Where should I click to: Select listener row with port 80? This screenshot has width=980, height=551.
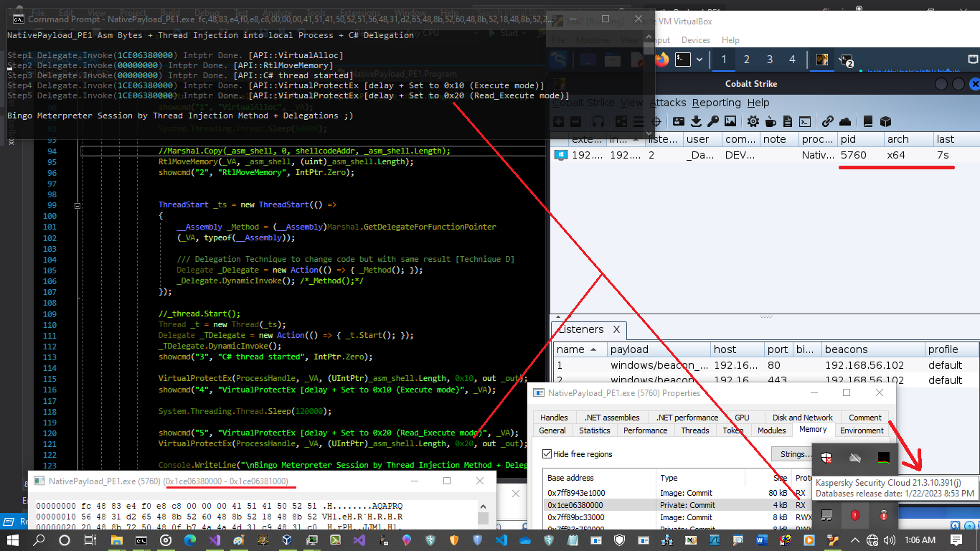tap(765, 365)
